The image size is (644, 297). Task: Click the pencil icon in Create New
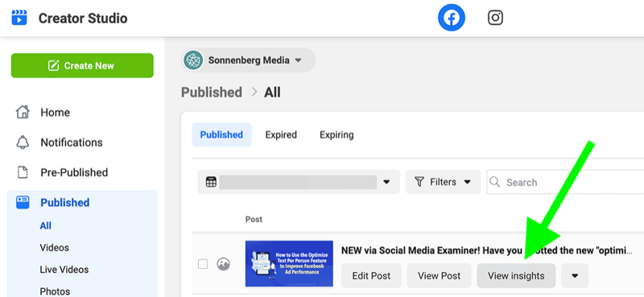[53, 65]
